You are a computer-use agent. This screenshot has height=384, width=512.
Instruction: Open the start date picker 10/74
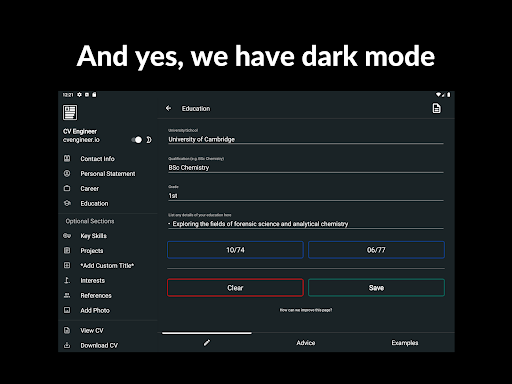[x=235, y=250]
